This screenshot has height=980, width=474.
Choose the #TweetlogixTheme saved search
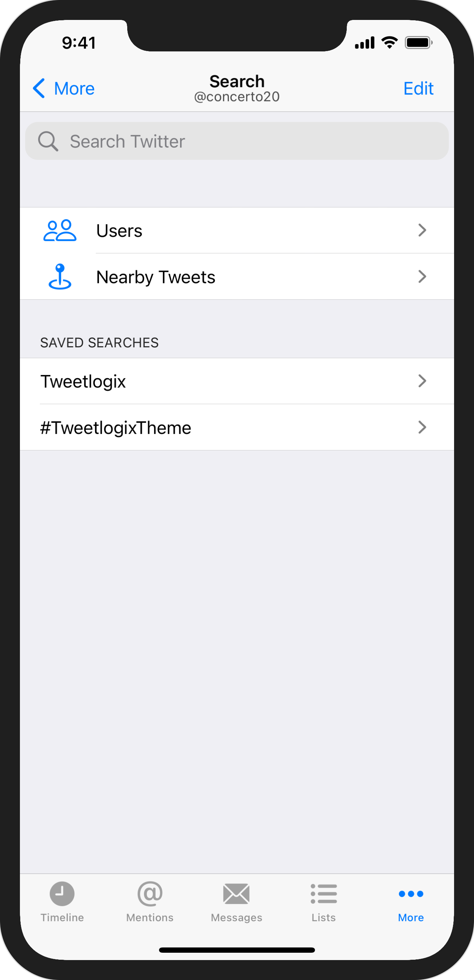[x=116, y=428]
